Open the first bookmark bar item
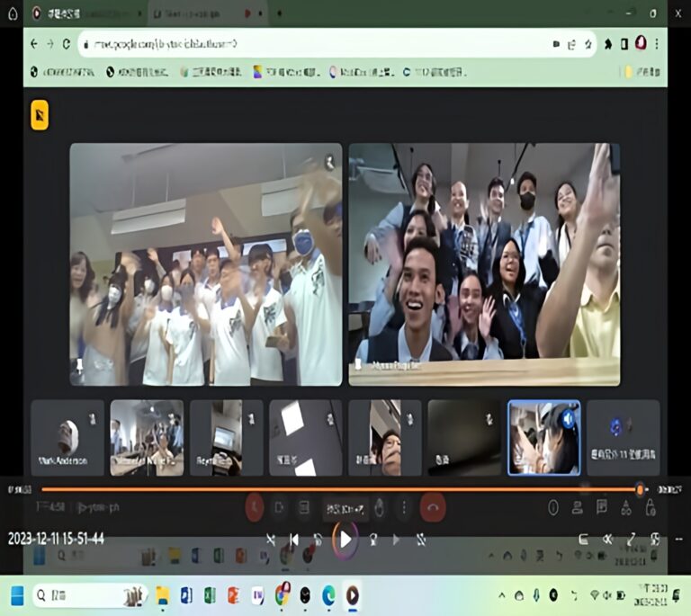The width and height of the screenshot is (691, 616). click(62, 72)
